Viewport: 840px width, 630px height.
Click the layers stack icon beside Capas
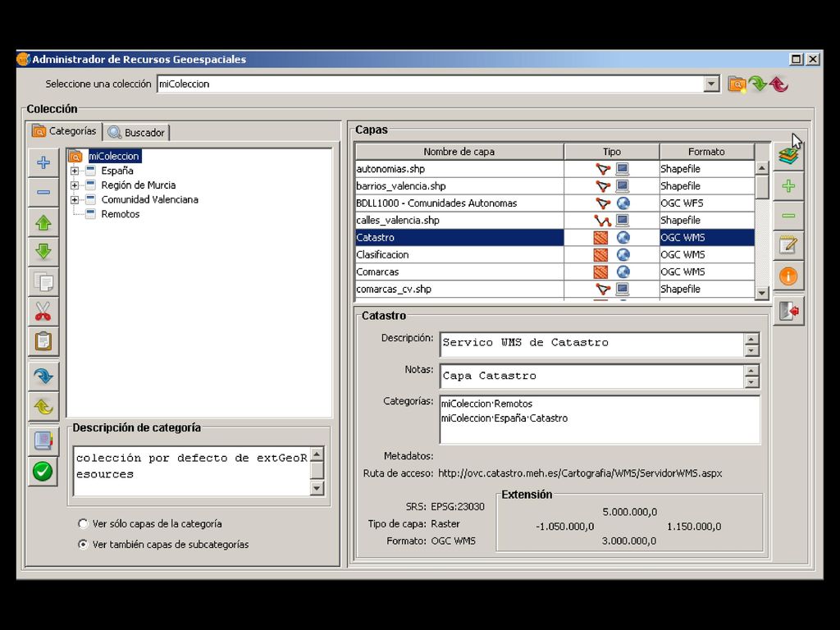click(788, 156)
